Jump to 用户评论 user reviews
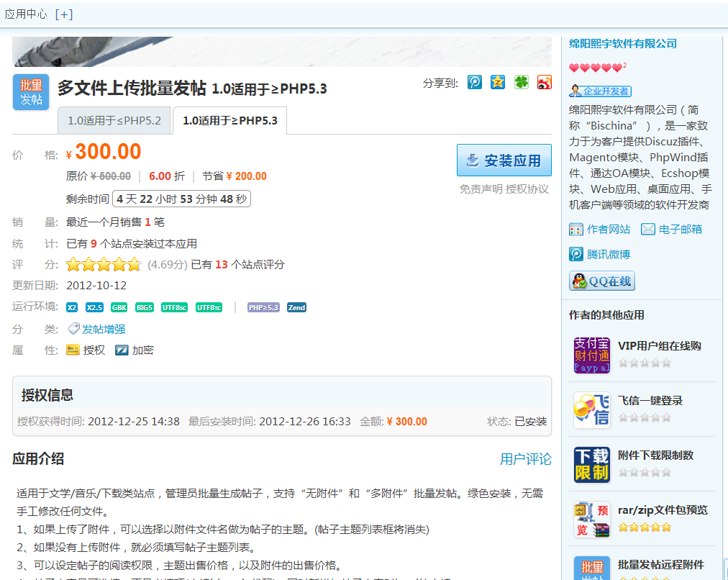Image resolution: width=728 pixels, height=580 pixels. tap(526, 459)
